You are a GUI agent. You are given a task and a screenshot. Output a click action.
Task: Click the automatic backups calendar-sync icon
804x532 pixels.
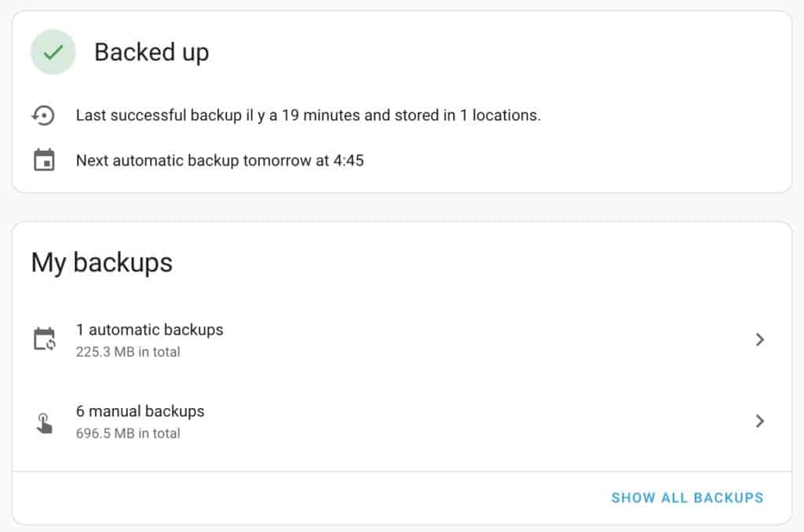coord(45,339)
